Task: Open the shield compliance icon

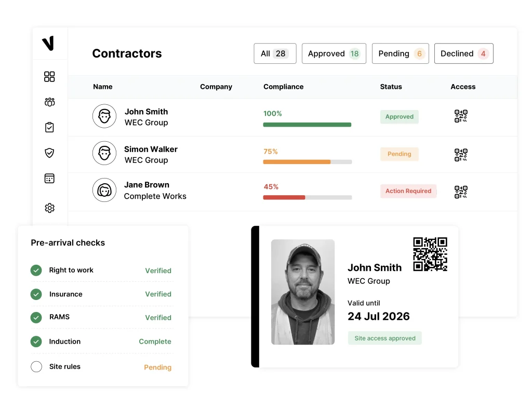Action: point(49,153)
